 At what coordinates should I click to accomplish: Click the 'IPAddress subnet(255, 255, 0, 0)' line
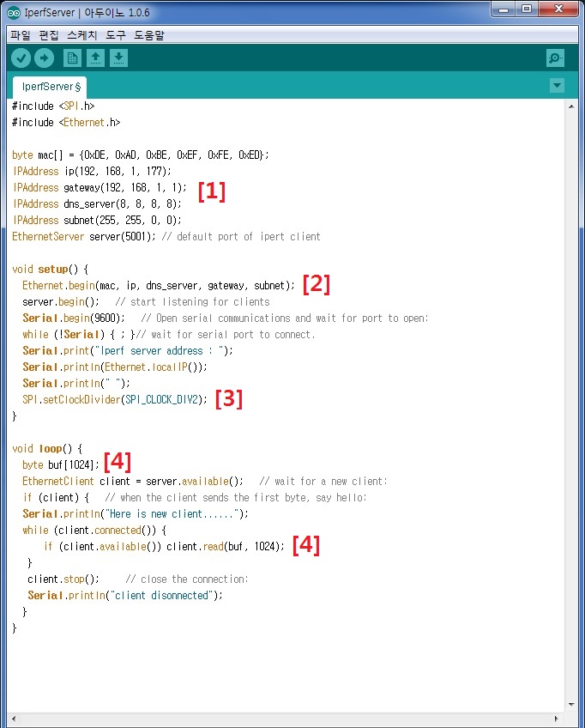[97, 220]
